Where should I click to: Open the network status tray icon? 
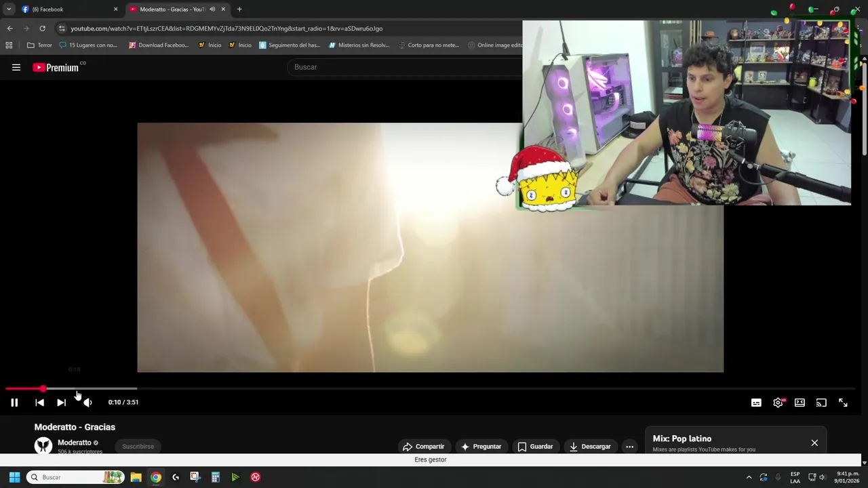pyautogui.click(x=812, y=477)
